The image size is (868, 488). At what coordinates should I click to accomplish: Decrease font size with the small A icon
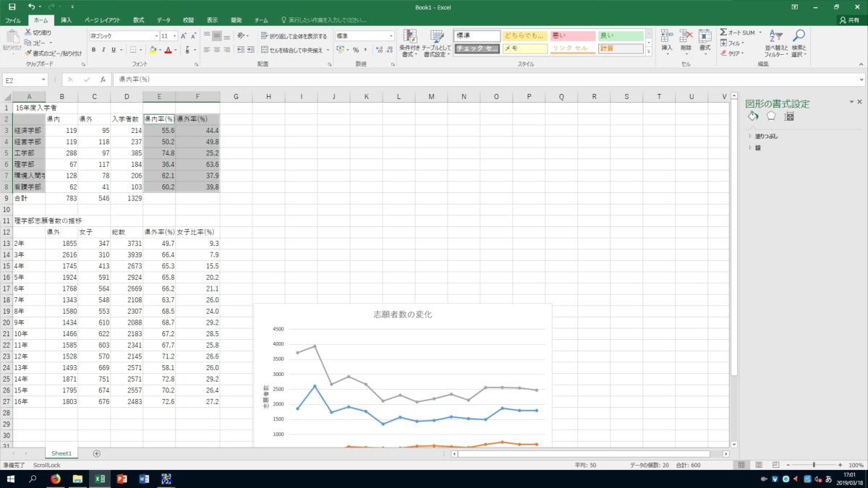[x=194, y=35]
